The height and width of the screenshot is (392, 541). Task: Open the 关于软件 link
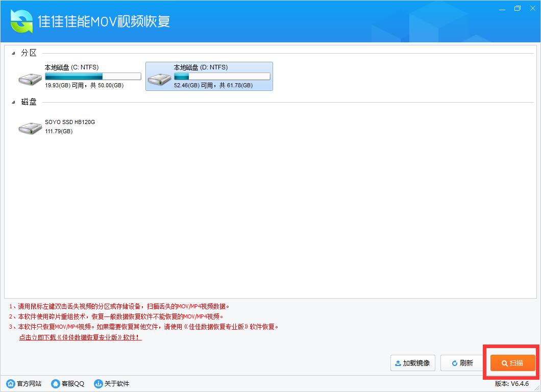coord(116,383)
